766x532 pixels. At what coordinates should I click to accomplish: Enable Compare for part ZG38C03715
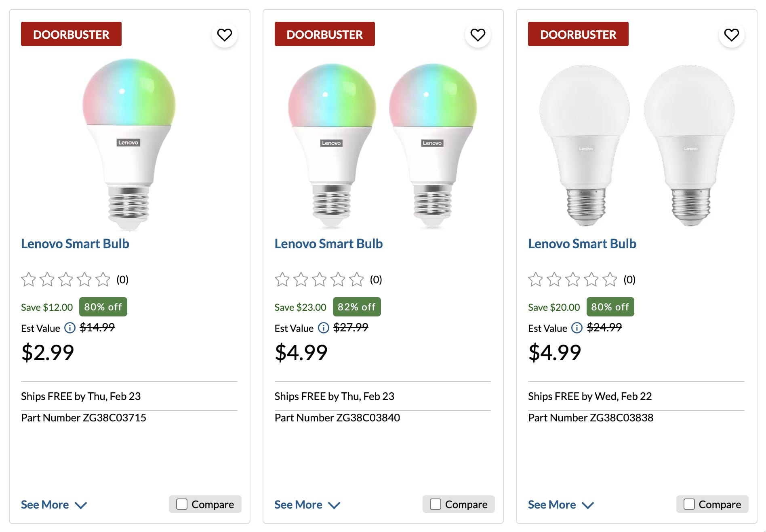[181, 504]
